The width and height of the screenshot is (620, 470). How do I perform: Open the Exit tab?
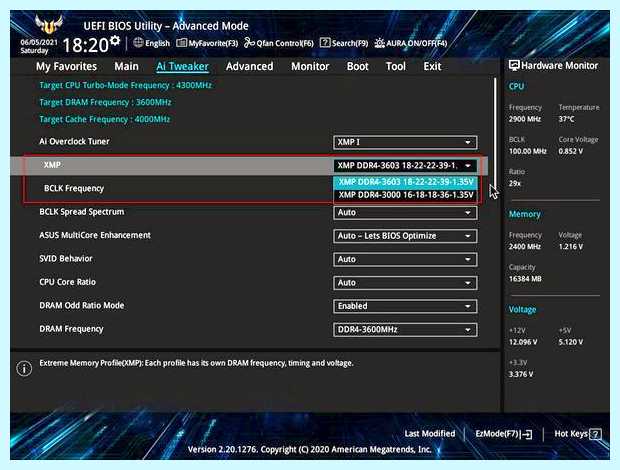click(x=432, y=66)
